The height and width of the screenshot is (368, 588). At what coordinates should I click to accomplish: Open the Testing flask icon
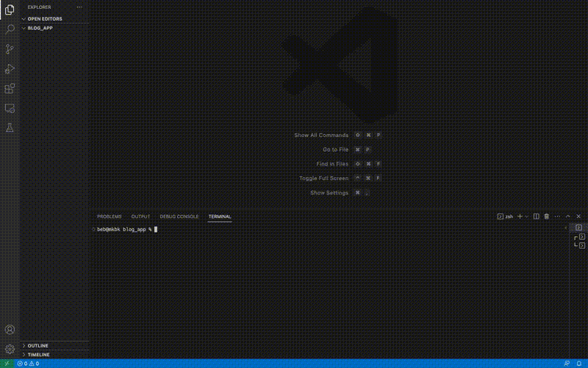coord(10,127)
